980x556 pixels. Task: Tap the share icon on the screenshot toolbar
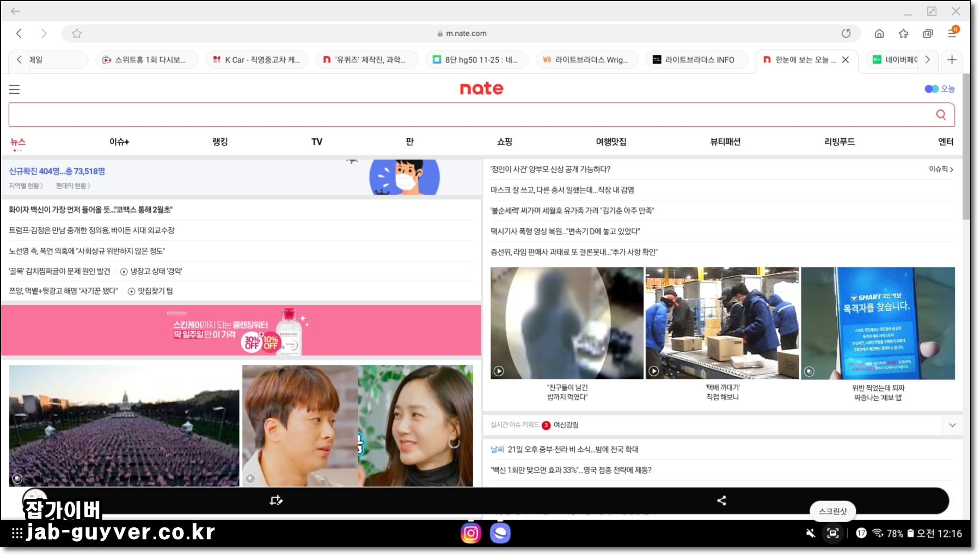click(722, 500)
